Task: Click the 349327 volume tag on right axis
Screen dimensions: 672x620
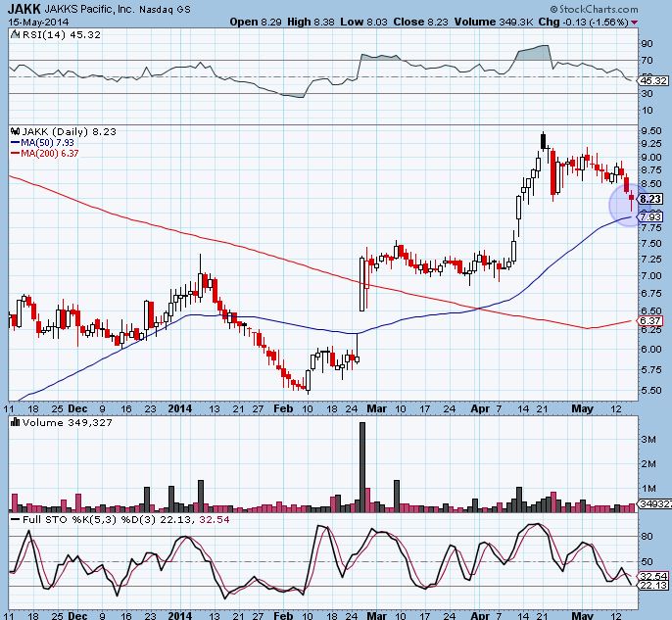Action: pos(655,503)
